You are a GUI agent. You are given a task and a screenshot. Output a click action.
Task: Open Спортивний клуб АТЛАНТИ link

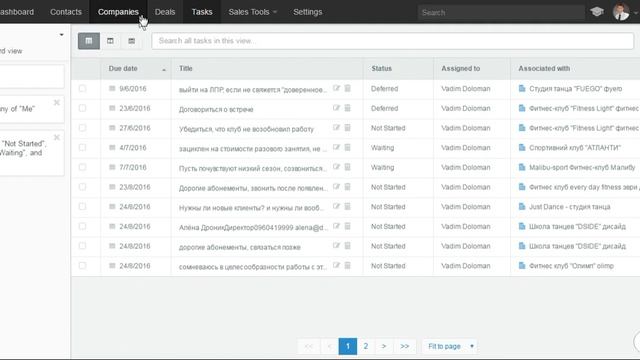pos(575,147)
